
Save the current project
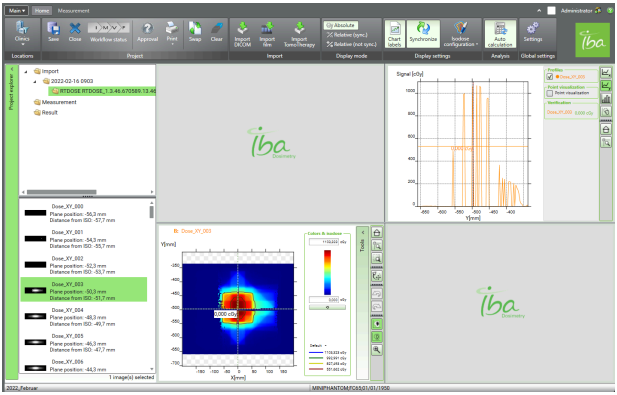[54, 31]
